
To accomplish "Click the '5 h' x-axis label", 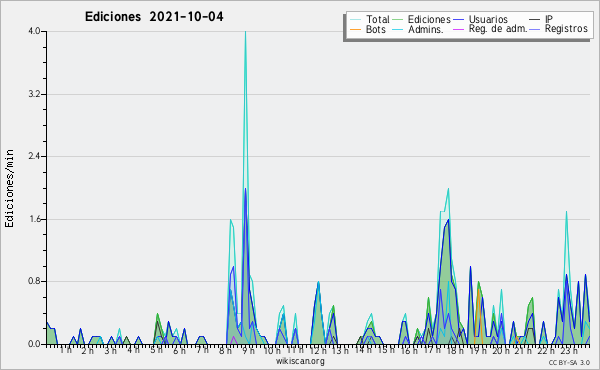I will [156, 350].
